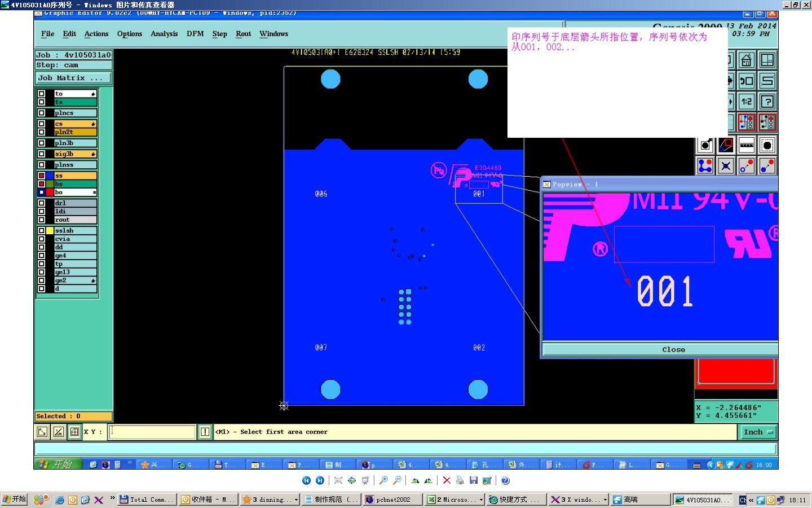The width and height of the screenshot is (812, 508).
Task: Click the yellow color swatch of layer sslsh
Action: point(50,230)
